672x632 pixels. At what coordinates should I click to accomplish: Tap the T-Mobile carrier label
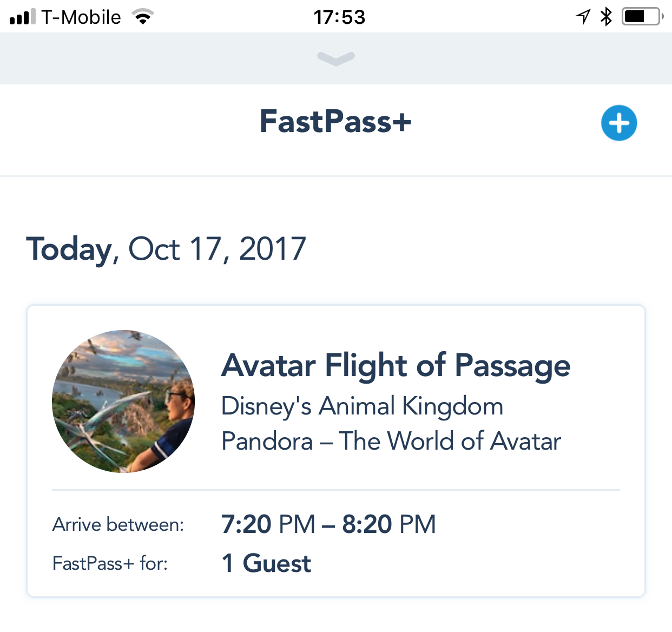click(x=81, y=17)
